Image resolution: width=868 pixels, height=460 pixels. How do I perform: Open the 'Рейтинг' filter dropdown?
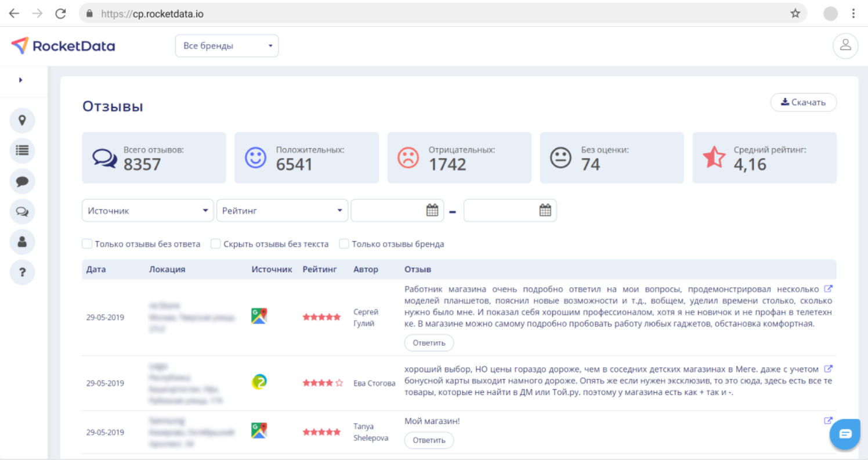[x=282, y=210]
